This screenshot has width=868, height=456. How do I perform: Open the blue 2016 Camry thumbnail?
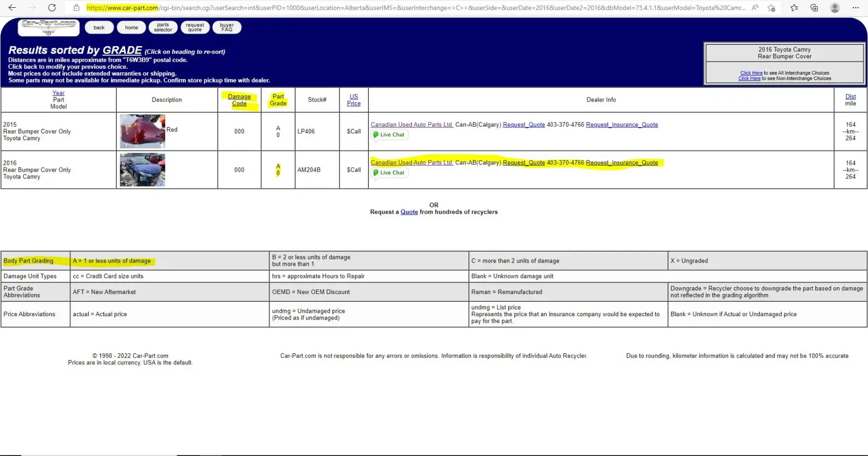pos(142,170)
